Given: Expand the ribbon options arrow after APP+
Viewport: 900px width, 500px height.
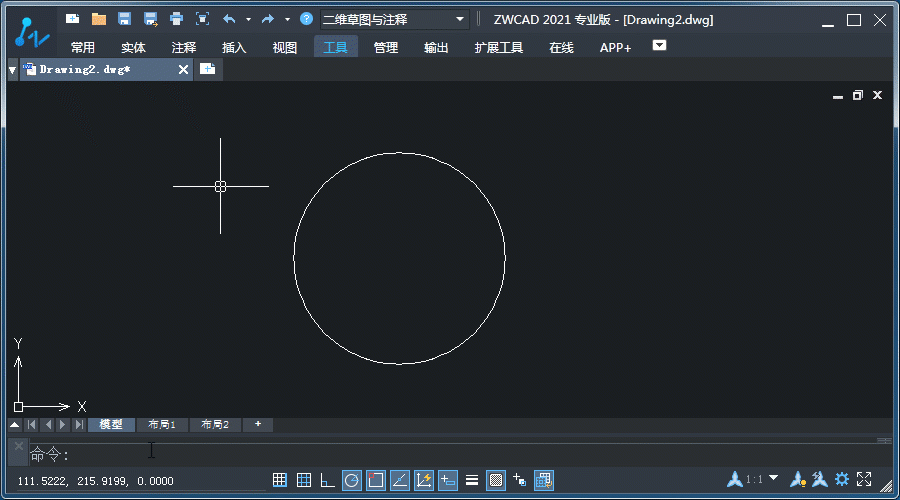Looking at the screenshot, I should 659,45.
